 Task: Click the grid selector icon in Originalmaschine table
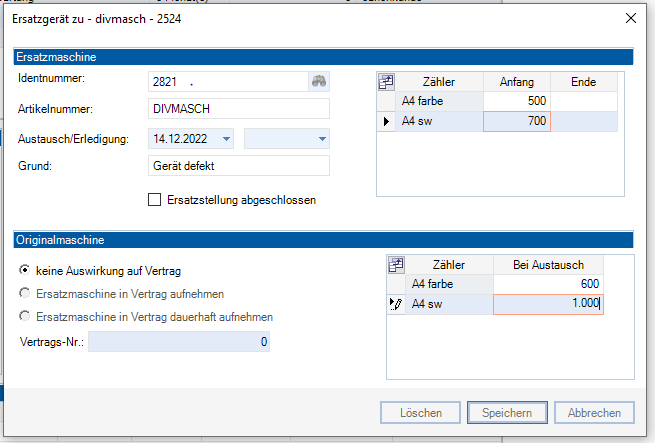pyautogui.click(x=396, y=265)
